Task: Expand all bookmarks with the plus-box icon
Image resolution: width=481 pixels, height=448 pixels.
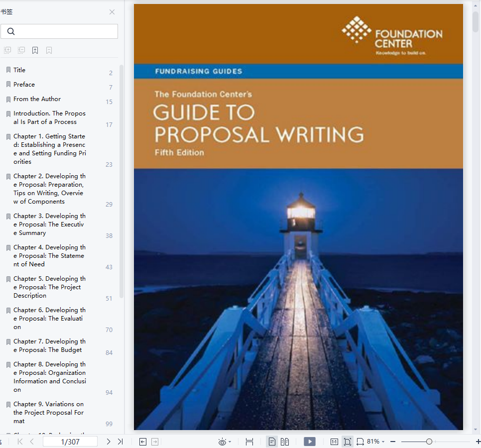Action: (7, 50)
